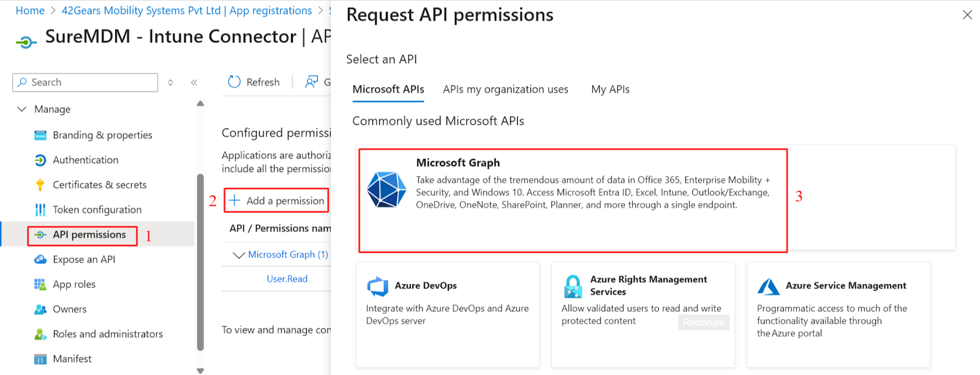Open the User.Read permission link
The image size is (980, 375).
pos(287,279)
